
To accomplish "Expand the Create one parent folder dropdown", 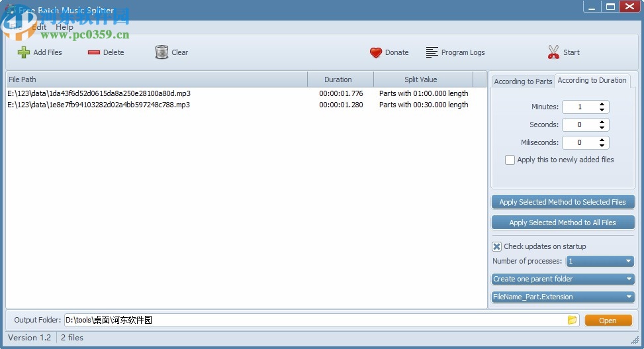I will 563,279.
